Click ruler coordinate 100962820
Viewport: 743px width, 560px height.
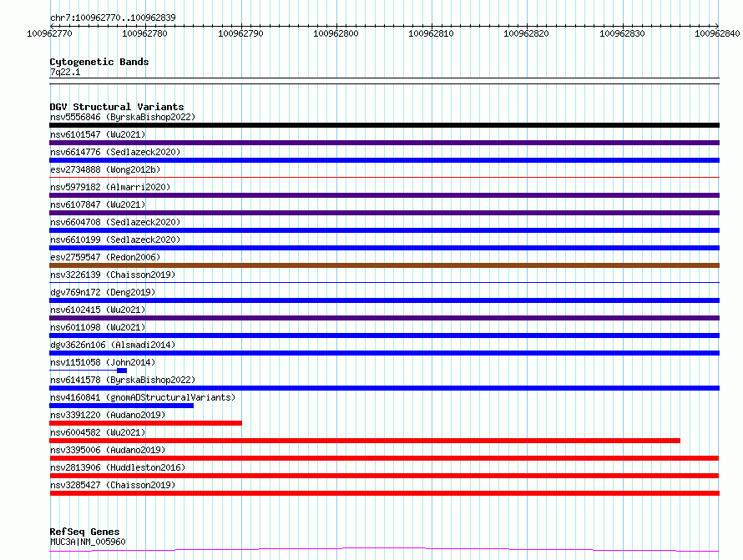click(527, 33)
